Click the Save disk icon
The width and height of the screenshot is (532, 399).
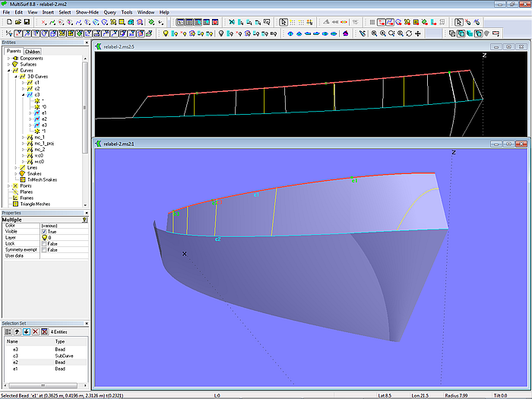pyautogui.click(x=25, y=22)
